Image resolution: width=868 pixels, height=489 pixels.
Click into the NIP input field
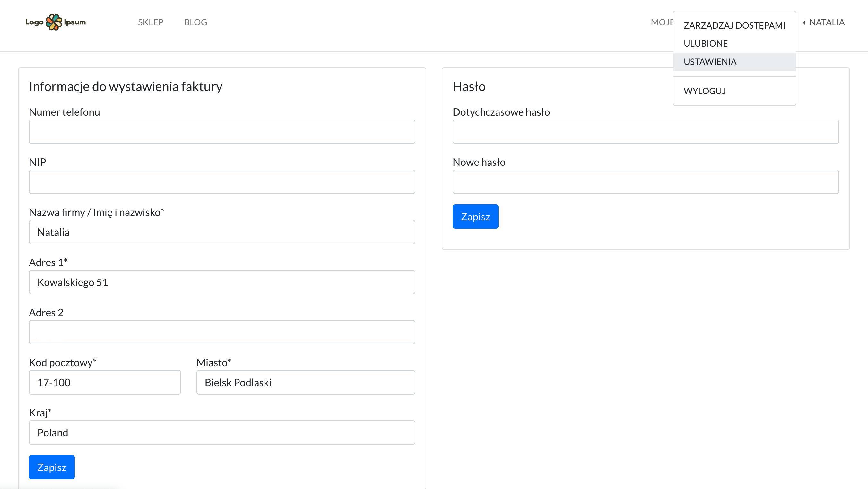(x=222, y=182)
